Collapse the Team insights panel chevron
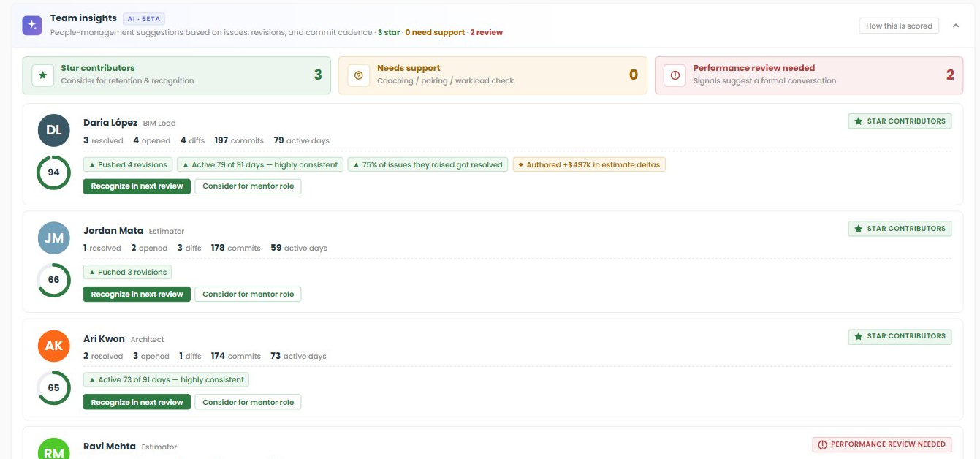Viewport: 980px width, 459px height. click(956, 26)
